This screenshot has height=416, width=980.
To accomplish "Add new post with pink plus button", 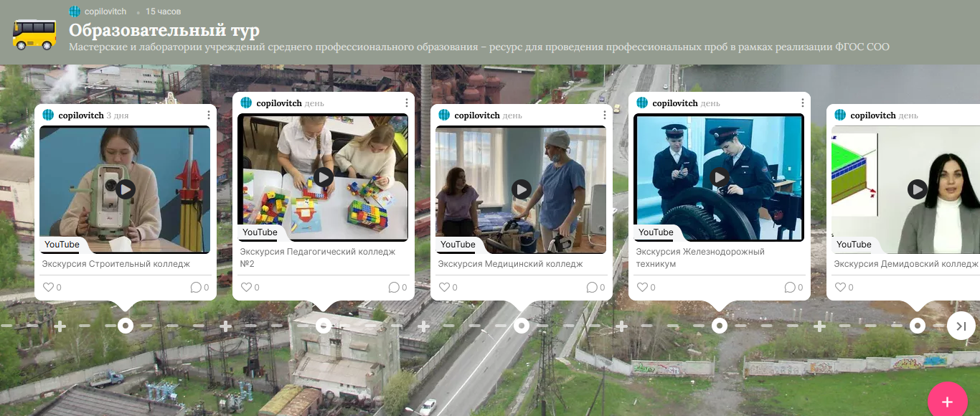I will tap(947, 402).
